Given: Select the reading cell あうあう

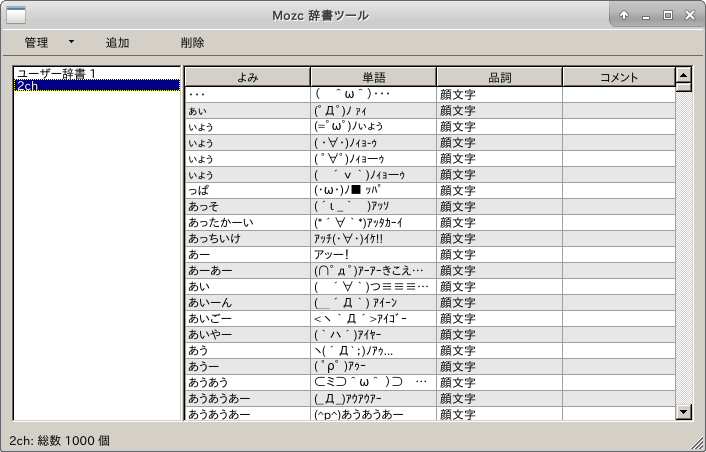Looking at the screenshot, I should [x=248, y=382].
